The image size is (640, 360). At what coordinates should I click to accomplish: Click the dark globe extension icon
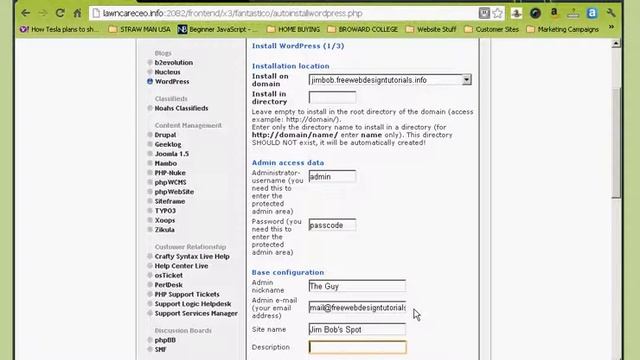click(x=535, y=13)
